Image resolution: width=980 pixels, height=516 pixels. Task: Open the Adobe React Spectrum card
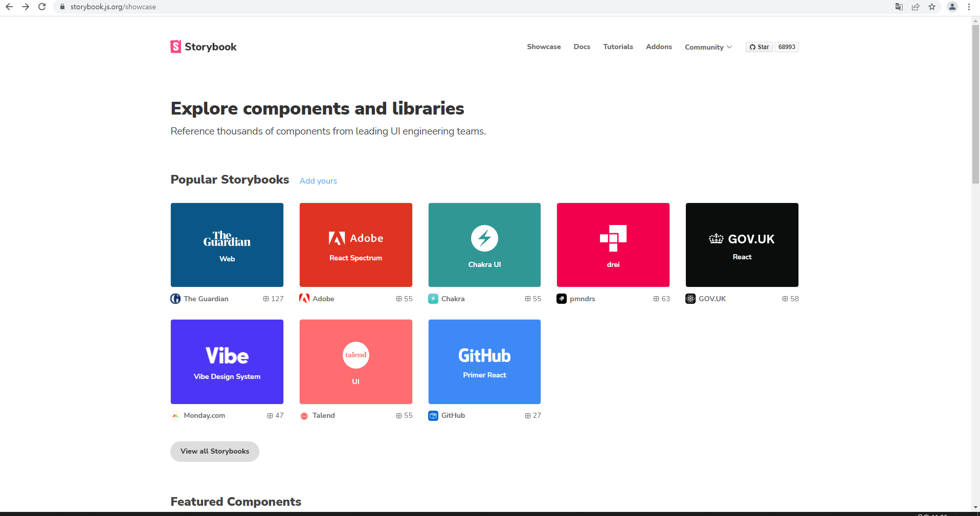coord(356,245)
